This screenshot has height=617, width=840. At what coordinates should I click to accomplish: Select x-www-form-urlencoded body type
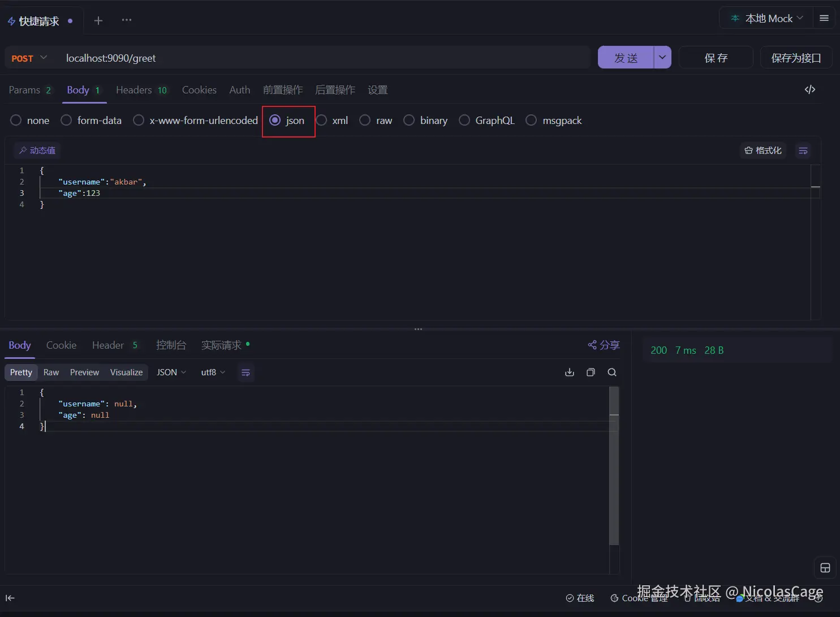coord(195,121)
